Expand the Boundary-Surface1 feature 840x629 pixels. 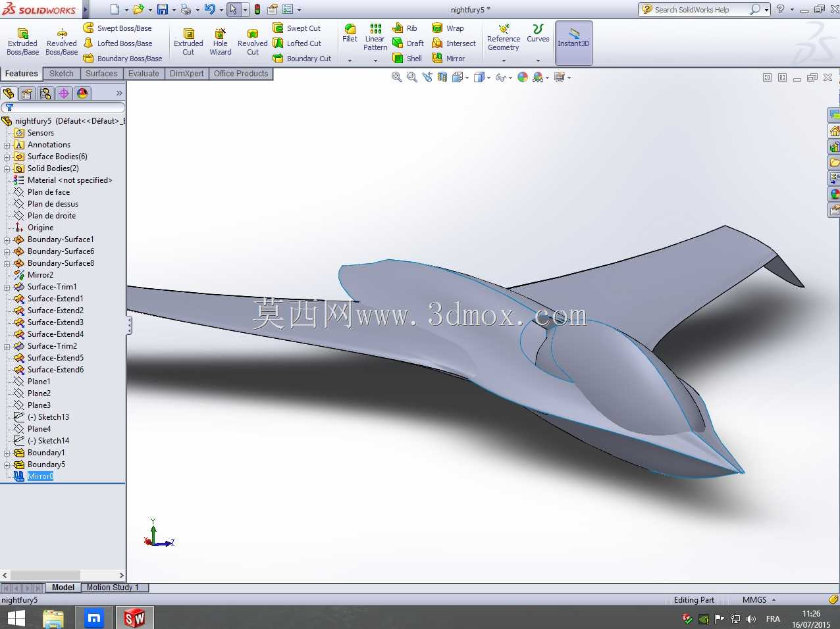(7, 239)
